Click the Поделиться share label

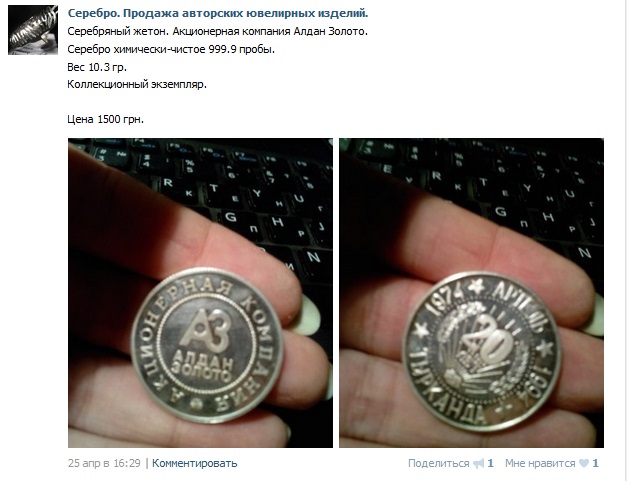point(438,463)
